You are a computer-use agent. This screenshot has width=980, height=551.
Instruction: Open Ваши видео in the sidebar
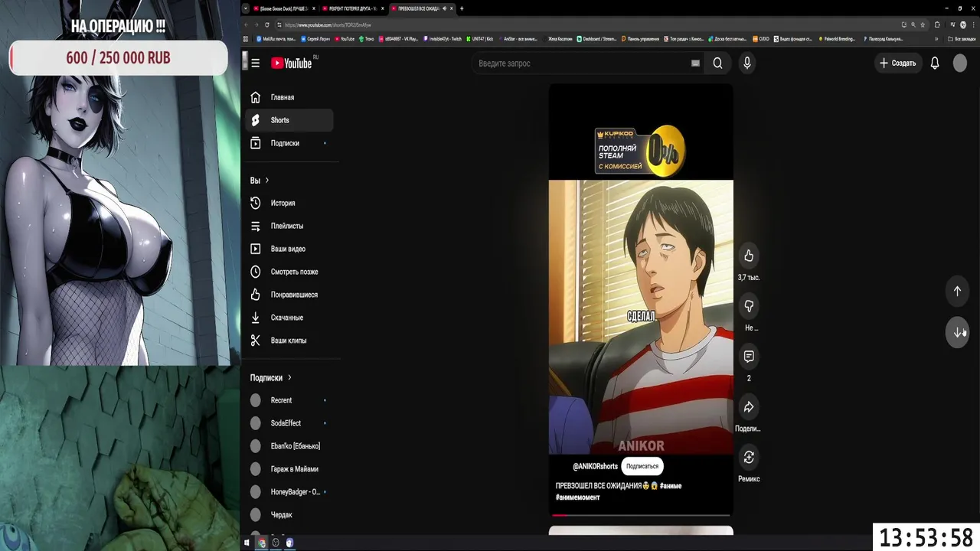pos(289,249)
